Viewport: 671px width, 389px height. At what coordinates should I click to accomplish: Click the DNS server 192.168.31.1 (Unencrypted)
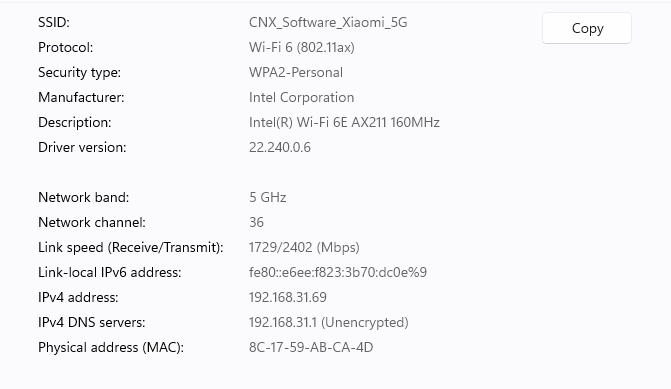[329, 322]
